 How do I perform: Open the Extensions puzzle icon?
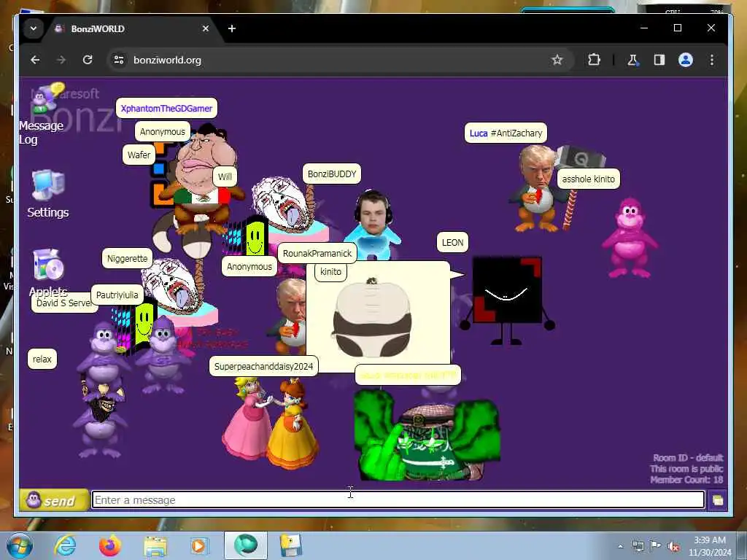(x=594, y=60)
